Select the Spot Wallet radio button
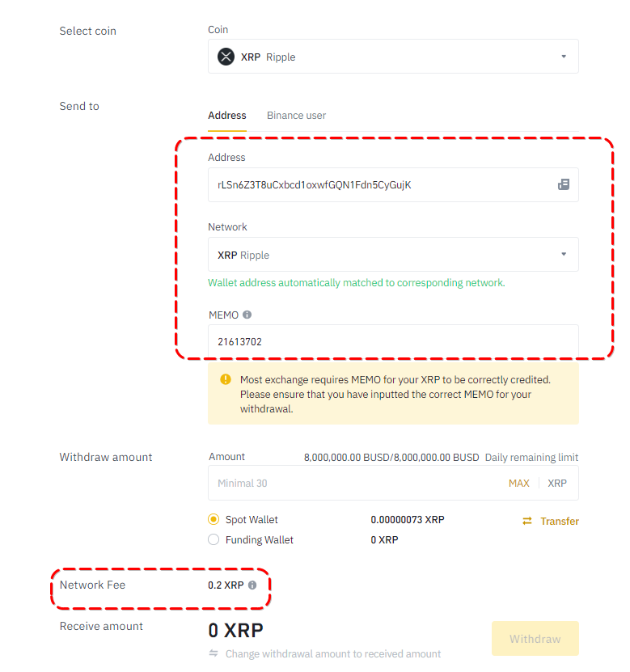The height and width of the screenshot is (672, 630). 214,520
